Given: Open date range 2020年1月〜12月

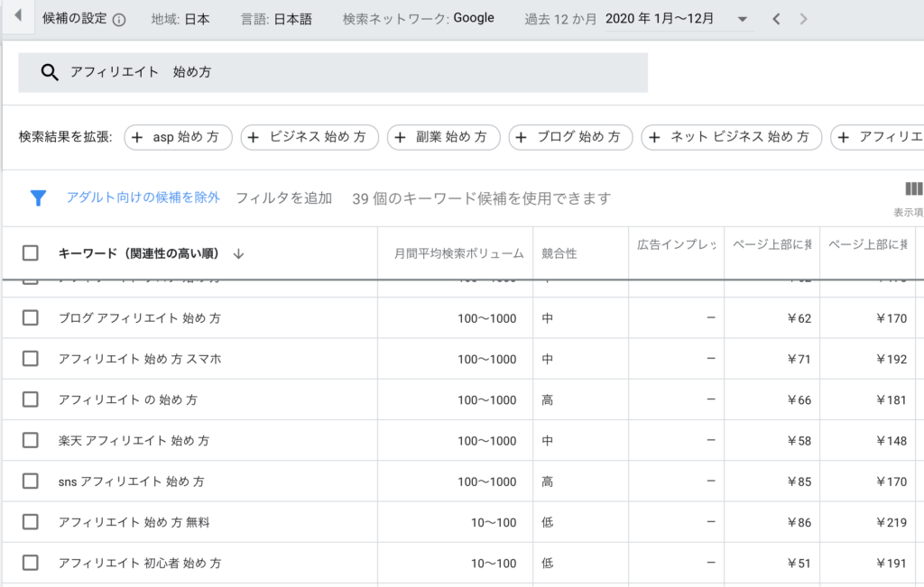Looking at the screenshot, I should pyautogui.click(x=660, y=19).
